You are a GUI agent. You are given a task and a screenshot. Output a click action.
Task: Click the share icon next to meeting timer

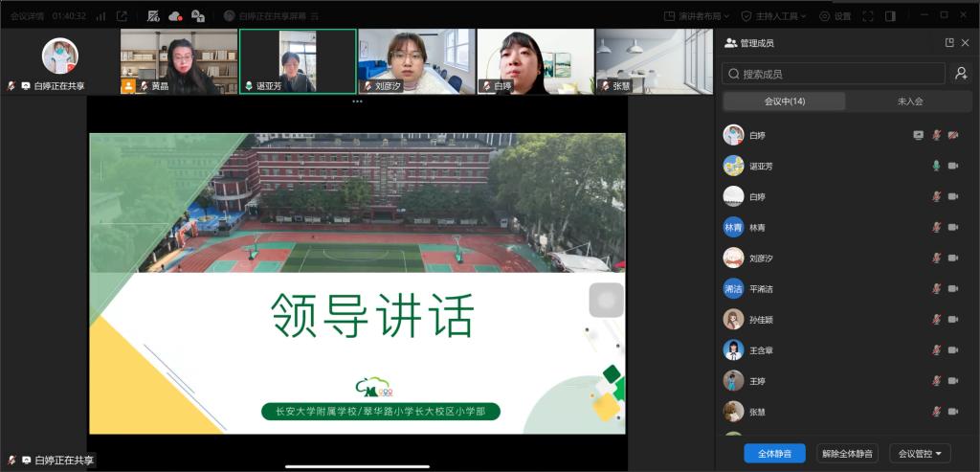[x=122, y=16]
